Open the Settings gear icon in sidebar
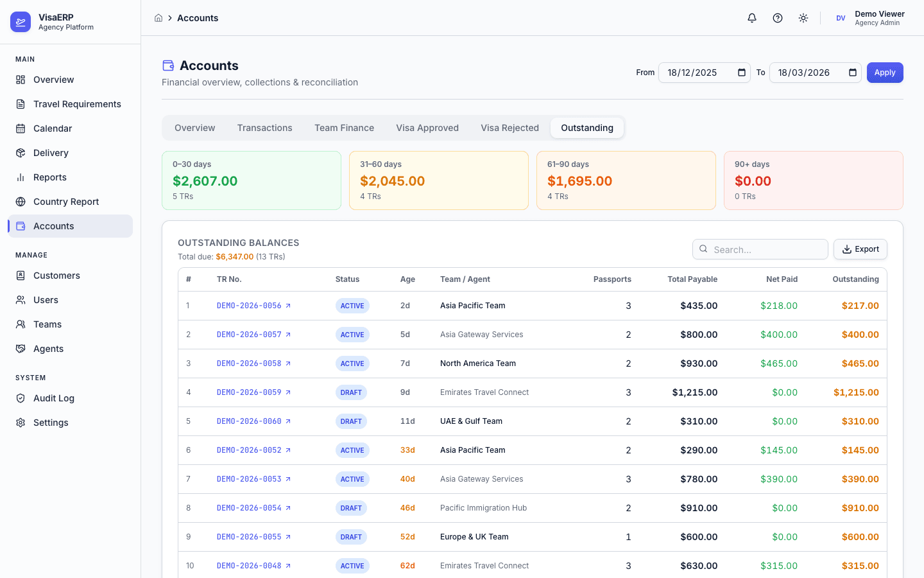Screen dimensions: 924x578 point(21,423)
